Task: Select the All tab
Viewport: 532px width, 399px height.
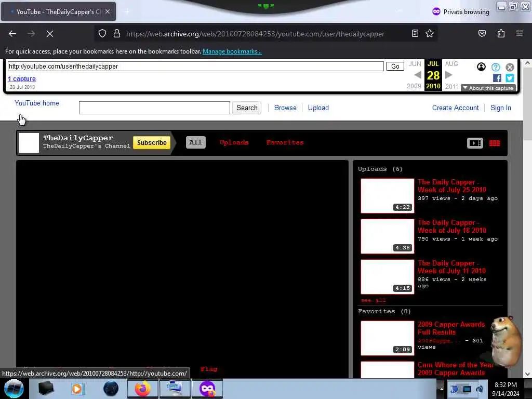Action: (x=196, y=142)
